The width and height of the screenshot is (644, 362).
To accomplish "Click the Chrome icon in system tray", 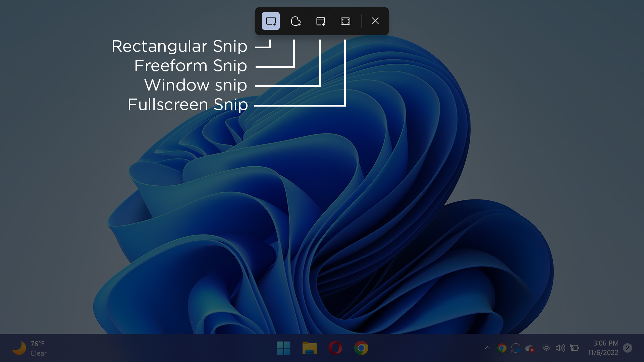I will point(502,348).
